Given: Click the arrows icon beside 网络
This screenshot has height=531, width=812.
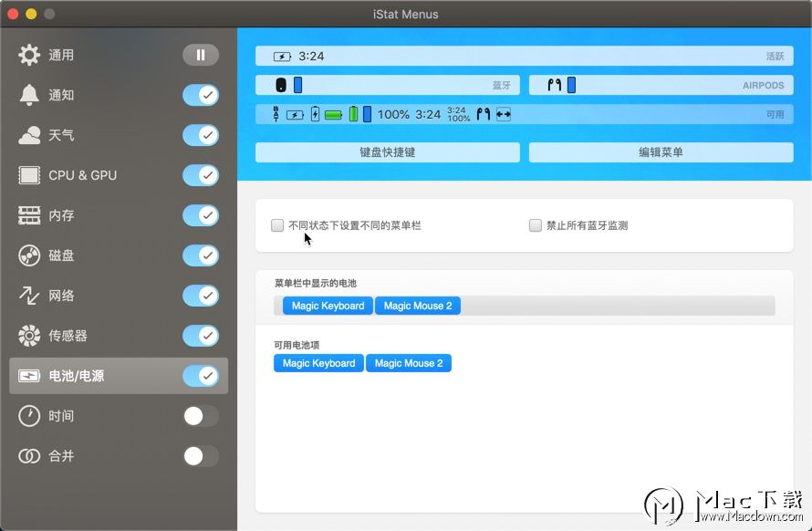Looking at the screenshot, I should pos(29,296).
